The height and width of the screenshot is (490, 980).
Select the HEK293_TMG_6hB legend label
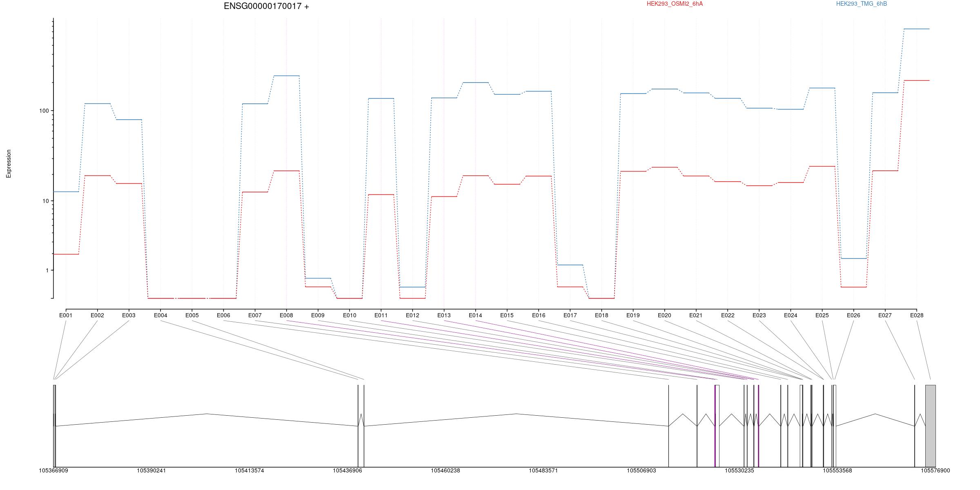coord(862,4)
